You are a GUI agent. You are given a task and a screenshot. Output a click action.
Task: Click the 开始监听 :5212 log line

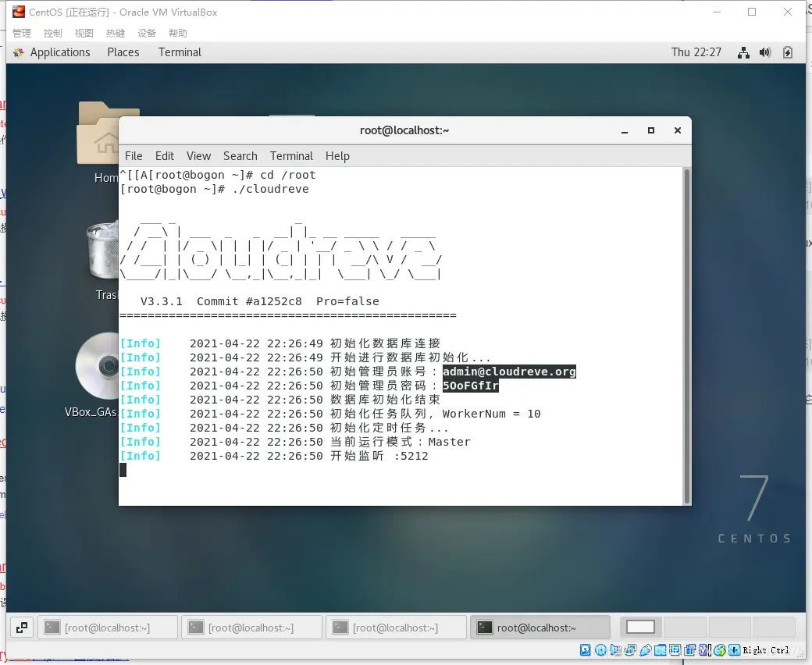pyautogui.click(x=275, y=456)
